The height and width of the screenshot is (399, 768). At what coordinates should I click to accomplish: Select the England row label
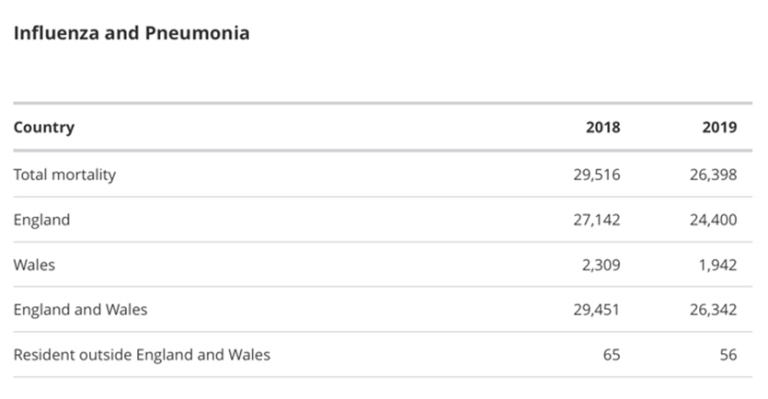coord(42,220)
